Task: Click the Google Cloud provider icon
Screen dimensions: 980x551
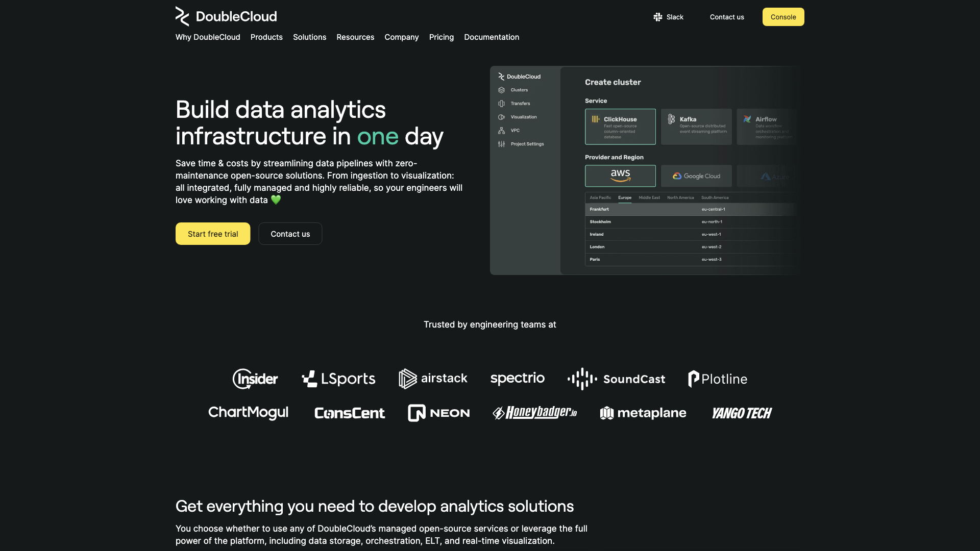Action: coord(696,176)
